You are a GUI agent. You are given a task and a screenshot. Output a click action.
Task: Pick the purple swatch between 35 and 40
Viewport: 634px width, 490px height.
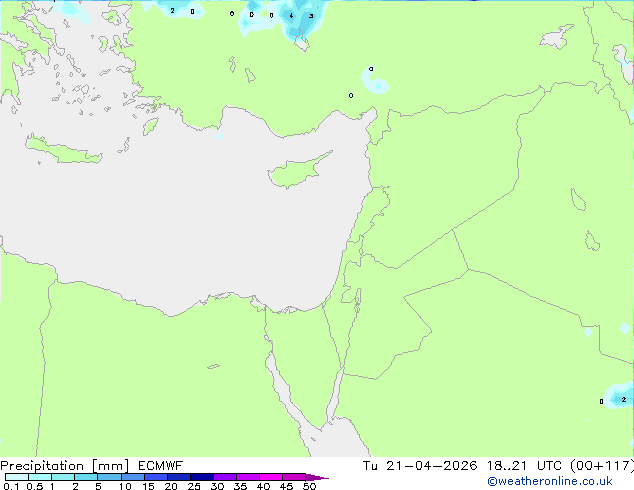248,477
